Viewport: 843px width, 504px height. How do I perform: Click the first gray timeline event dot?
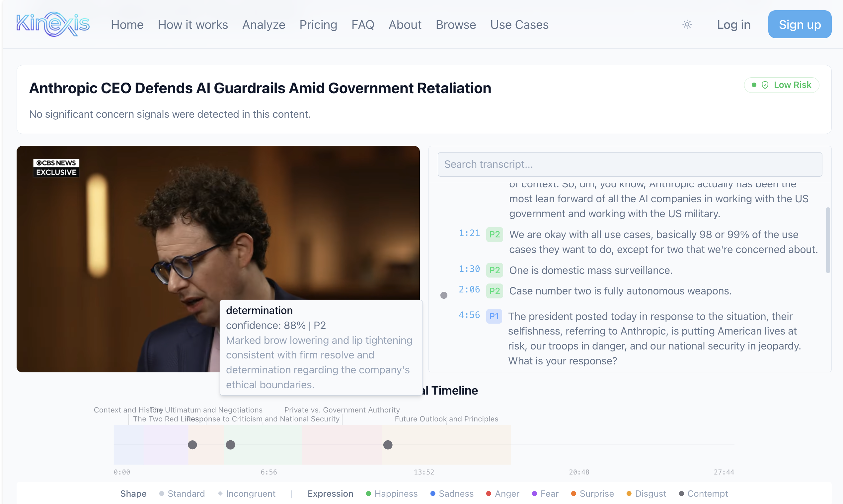(x=192, y=445)
